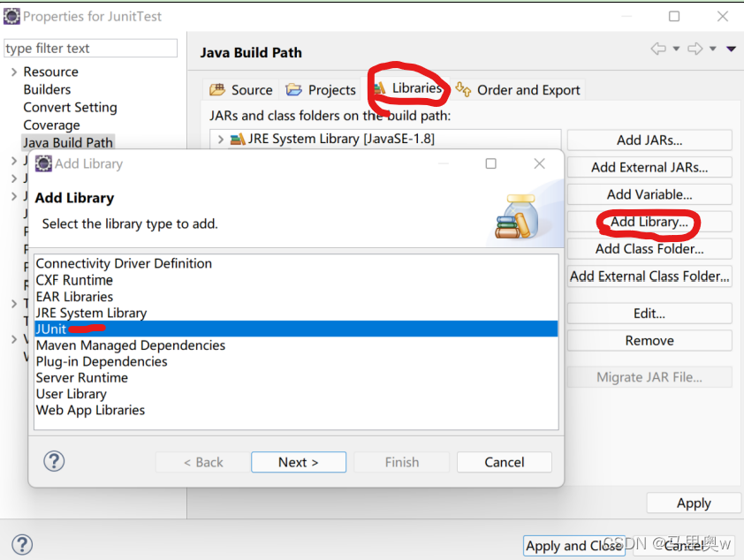Click the Projects tab folder icon
The width and height of the screenshot is (744, 560).
click(x=293, y=89)
